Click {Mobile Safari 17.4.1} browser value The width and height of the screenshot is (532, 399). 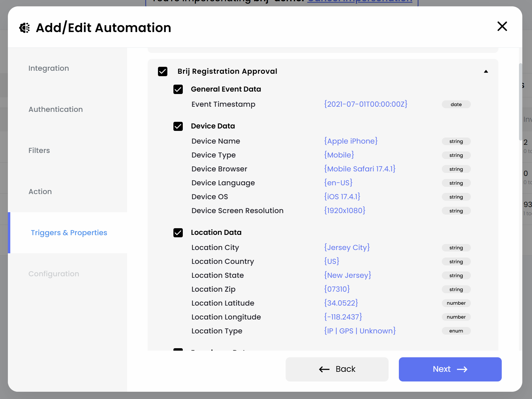coord(360,169)
